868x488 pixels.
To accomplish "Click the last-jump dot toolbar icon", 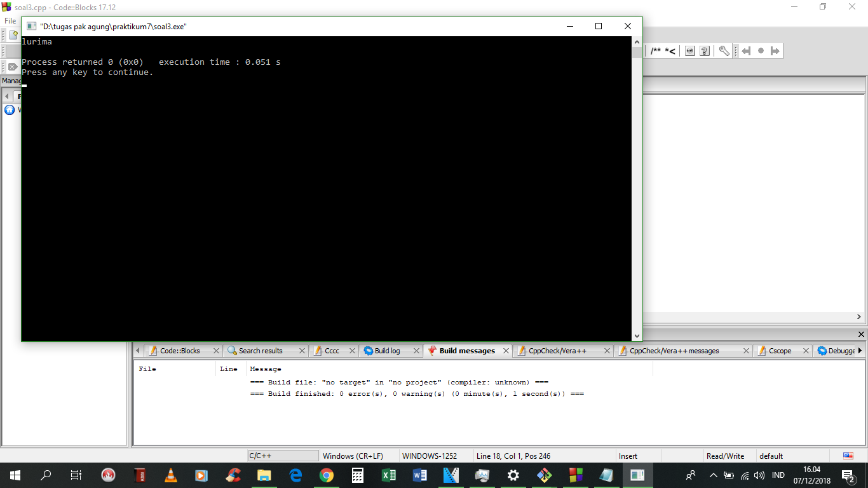I will coord(761,51).
